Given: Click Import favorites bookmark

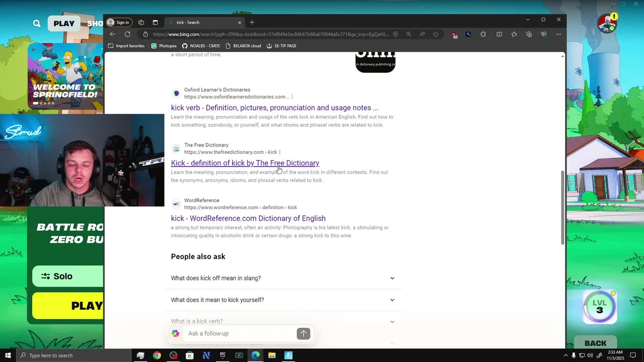Looking at the screenshot, I should click(126, 46).
